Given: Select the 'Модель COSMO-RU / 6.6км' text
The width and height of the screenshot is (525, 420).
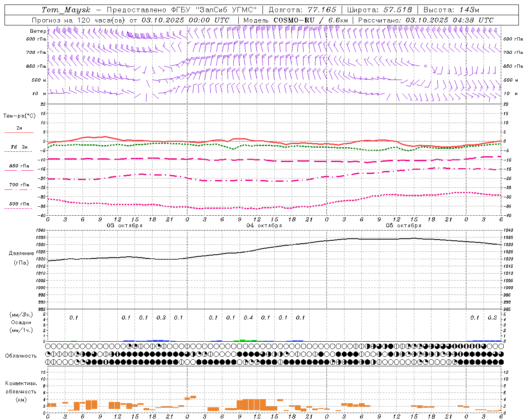Looking at the screenshot, I should (296, 20).
